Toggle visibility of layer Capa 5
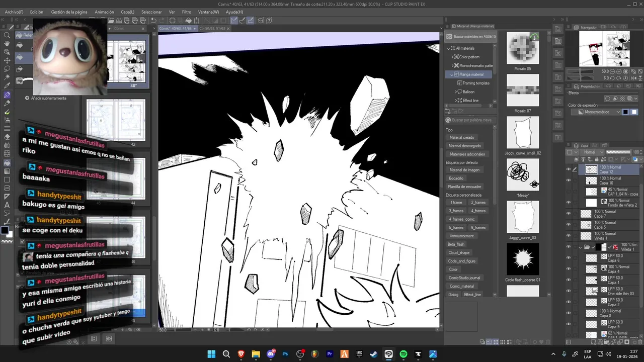This screenshot has height=362, width=644. click(x=569, y=225)
